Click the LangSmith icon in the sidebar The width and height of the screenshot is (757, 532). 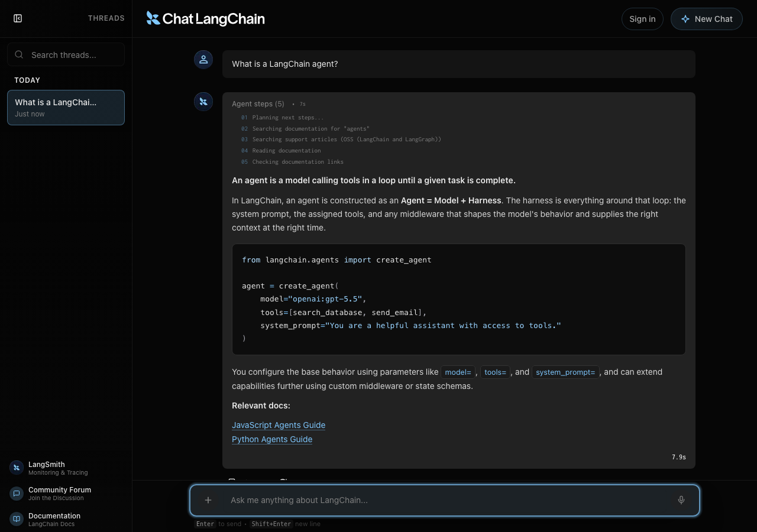click(x=17, y=468)
